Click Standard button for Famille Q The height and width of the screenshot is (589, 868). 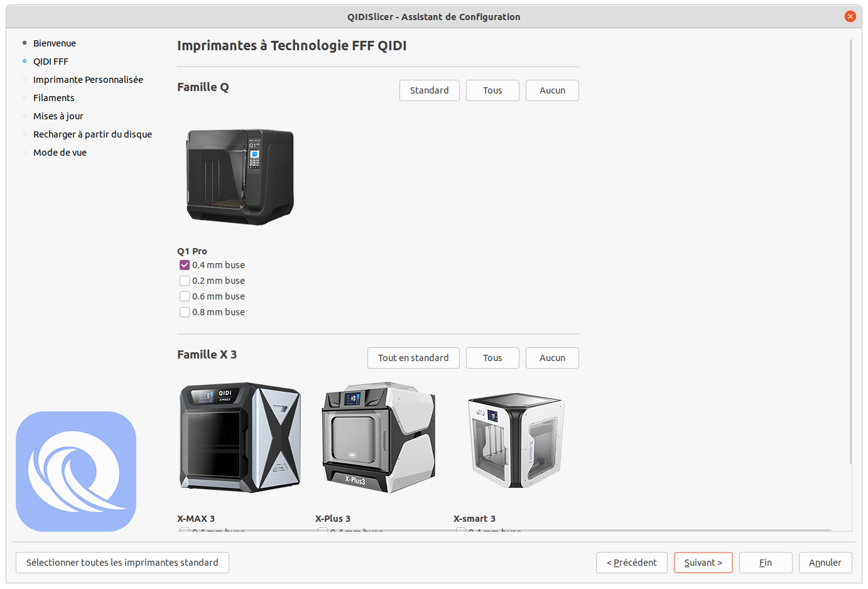[430, 90]
